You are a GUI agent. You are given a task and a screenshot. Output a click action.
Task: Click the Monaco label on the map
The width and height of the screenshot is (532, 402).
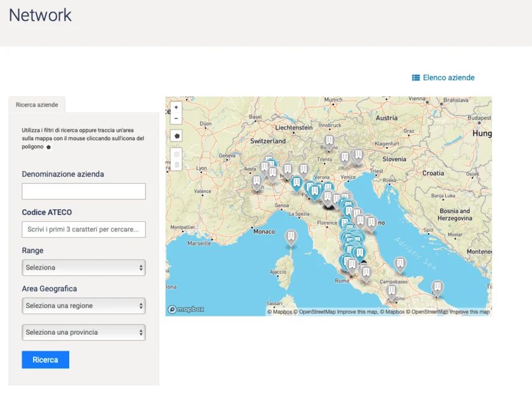point(264,231)
